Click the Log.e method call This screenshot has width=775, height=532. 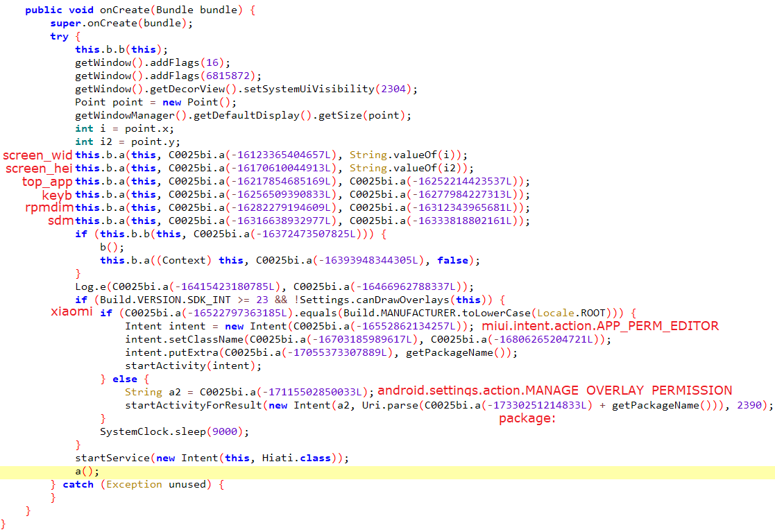90,286
